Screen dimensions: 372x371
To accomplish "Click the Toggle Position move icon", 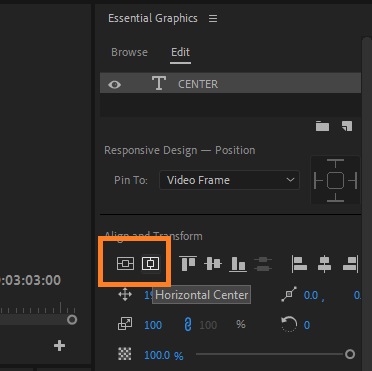I will [x=125, y=295].
